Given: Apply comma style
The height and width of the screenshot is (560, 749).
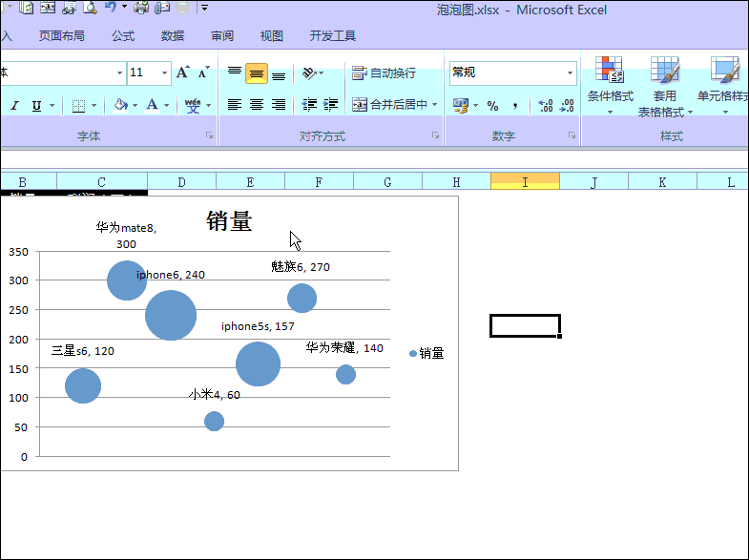Looking at the screenshot, I should click(515, 106).
